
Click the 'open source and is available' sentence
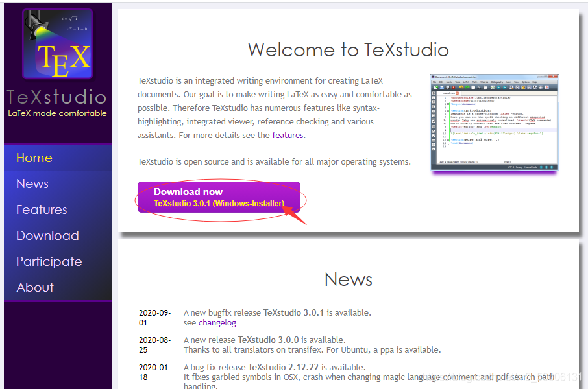274,161
